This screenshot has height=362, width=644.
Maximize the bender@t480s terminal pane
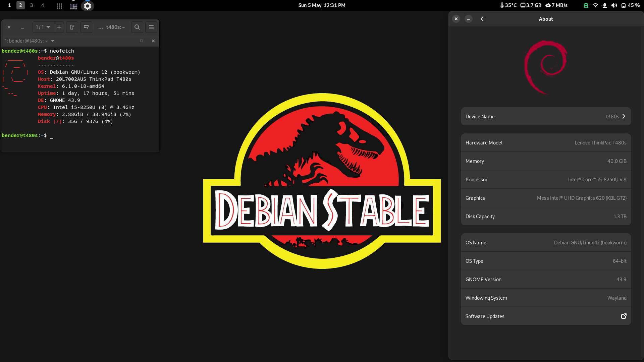tap(141, 41)
